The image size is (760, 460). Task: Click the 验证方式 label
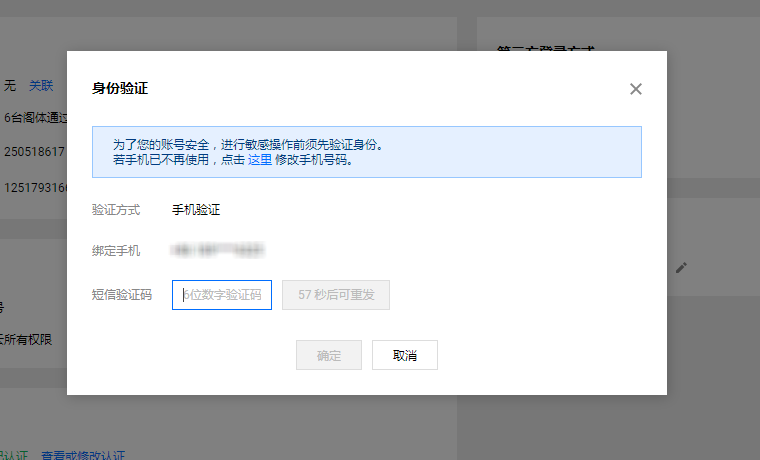116,210
